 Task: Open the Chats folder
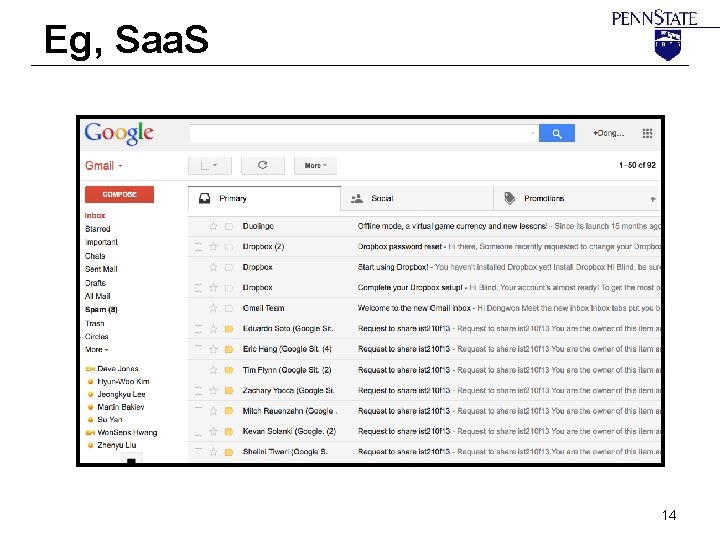point(95,256)
